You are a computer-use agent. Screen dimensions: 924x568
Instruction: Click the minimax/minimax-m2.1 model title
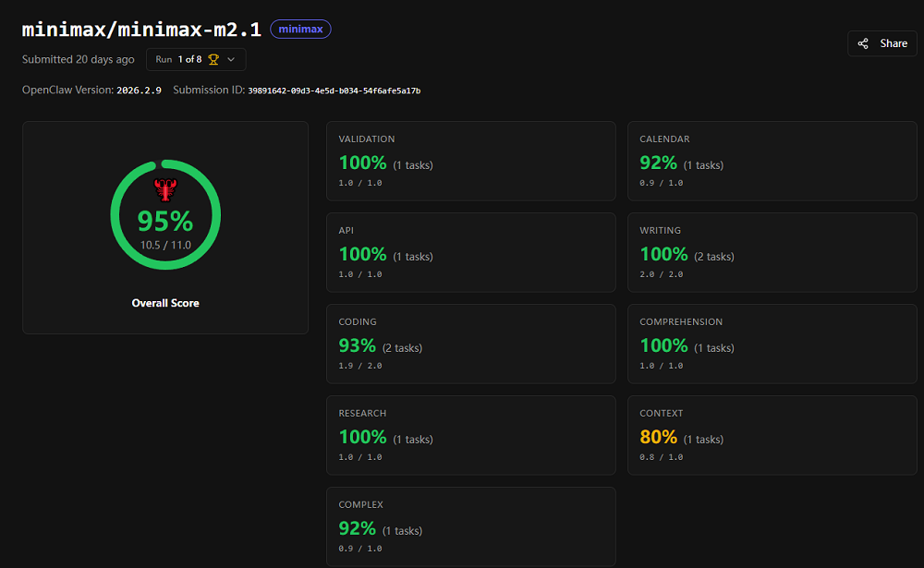coord(141,28)
